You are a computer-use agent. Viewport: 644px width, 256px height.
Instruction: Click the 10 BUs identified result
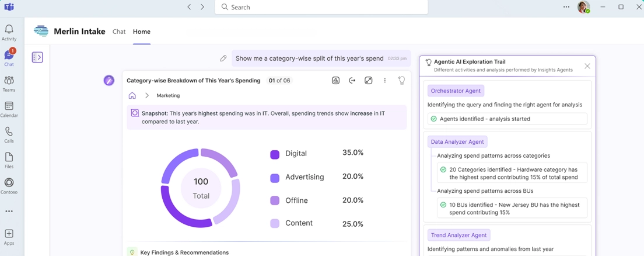pyautogui.click(x=512, y=208)
